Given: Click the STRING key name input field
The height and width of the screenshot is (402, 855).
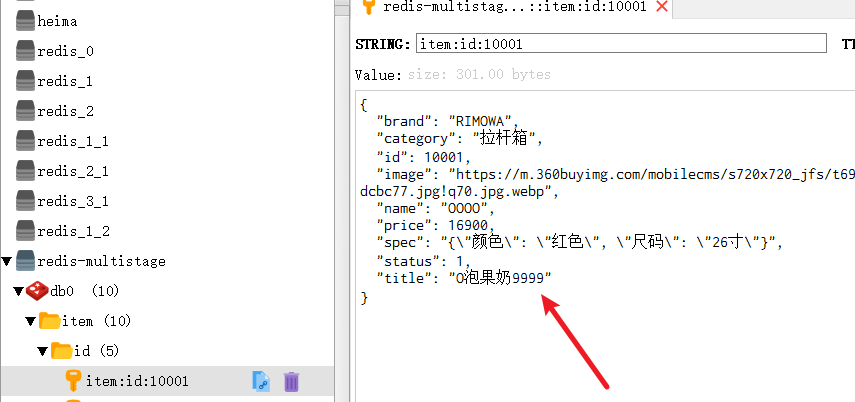Looking at the screenshot, I should [x=620, y=44].
